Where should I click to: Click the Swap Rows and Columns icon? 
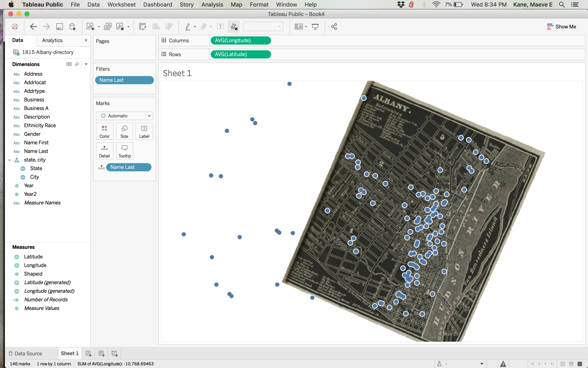click(142, 26)
